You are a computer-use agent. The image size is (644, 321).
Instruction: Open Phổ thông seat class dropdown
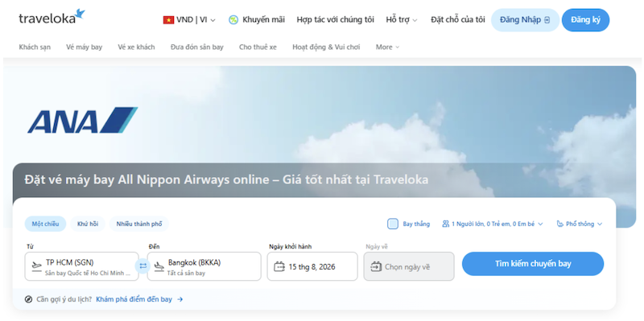click(580, 224)
